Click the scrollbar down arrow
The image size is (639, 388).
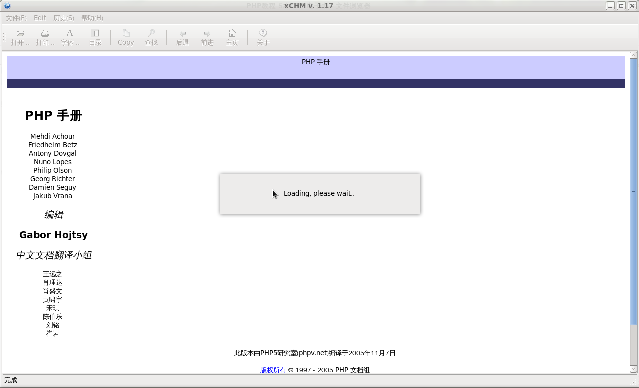pyautogui.click(x=633, y=370)
